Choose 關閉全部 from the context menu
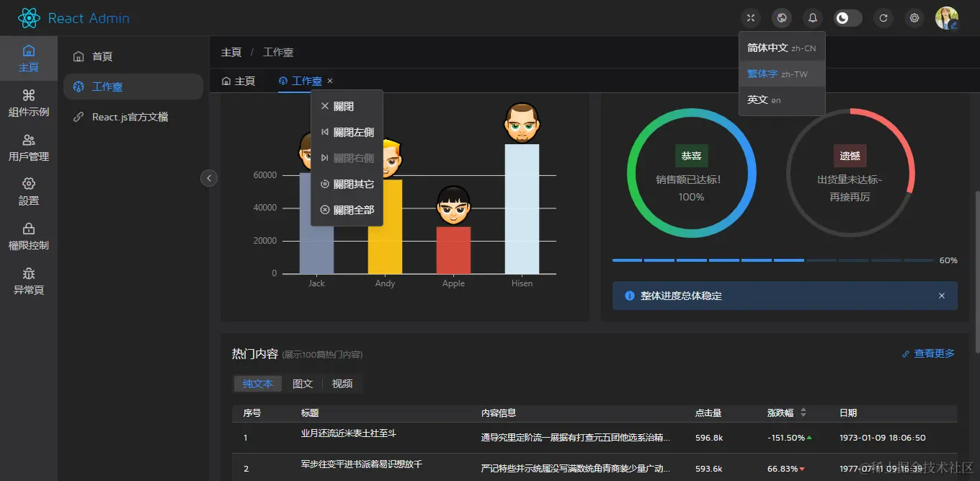 [x=352, y=209]
